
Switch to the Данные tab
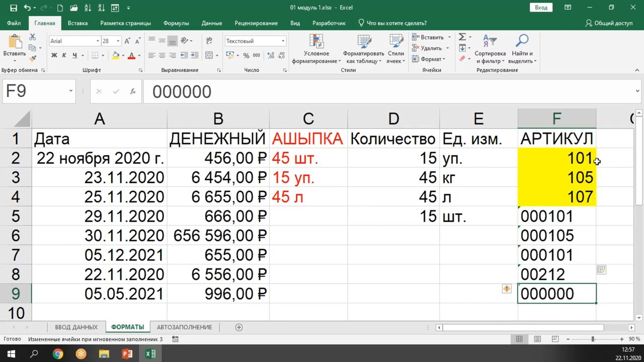coord(212,23)
